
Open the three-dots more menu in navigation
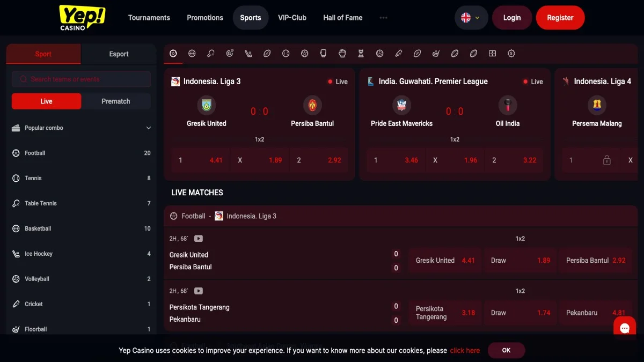coord(383,18)
